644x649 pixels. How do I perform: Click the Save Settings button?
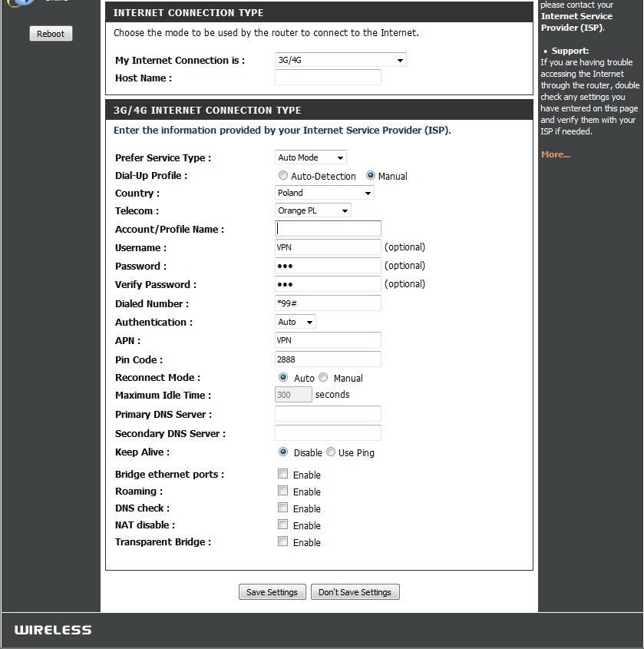pos(272,592)
